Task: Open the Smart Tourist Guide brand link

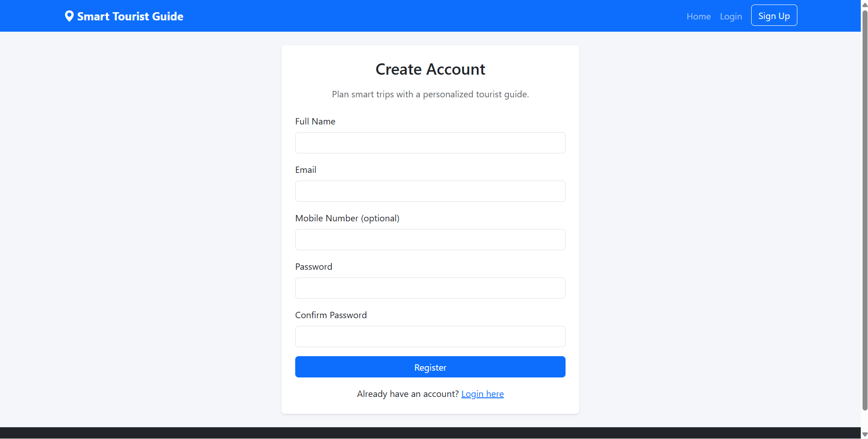Action: pos(124,16)
